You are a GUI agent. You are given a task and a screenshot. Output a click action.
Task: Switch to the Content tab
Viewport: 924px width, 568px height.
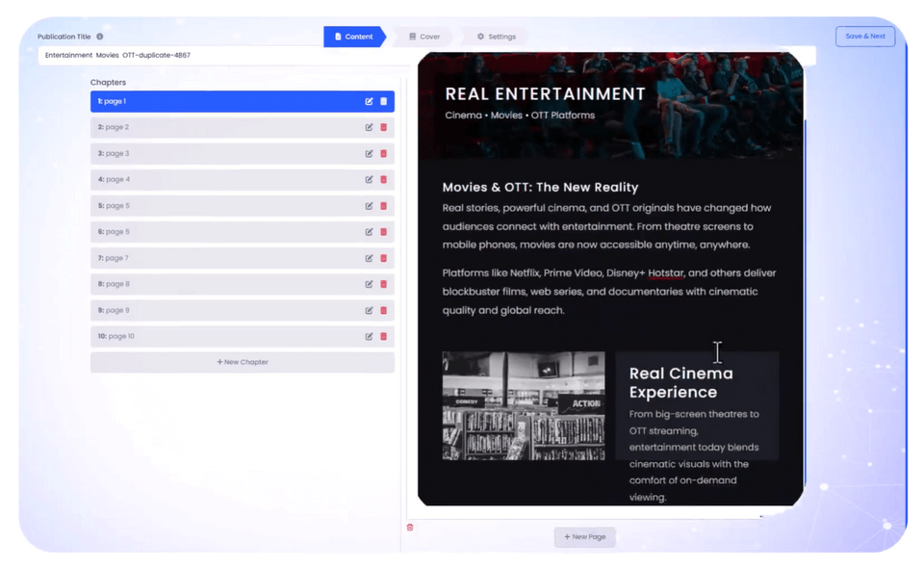354,37
